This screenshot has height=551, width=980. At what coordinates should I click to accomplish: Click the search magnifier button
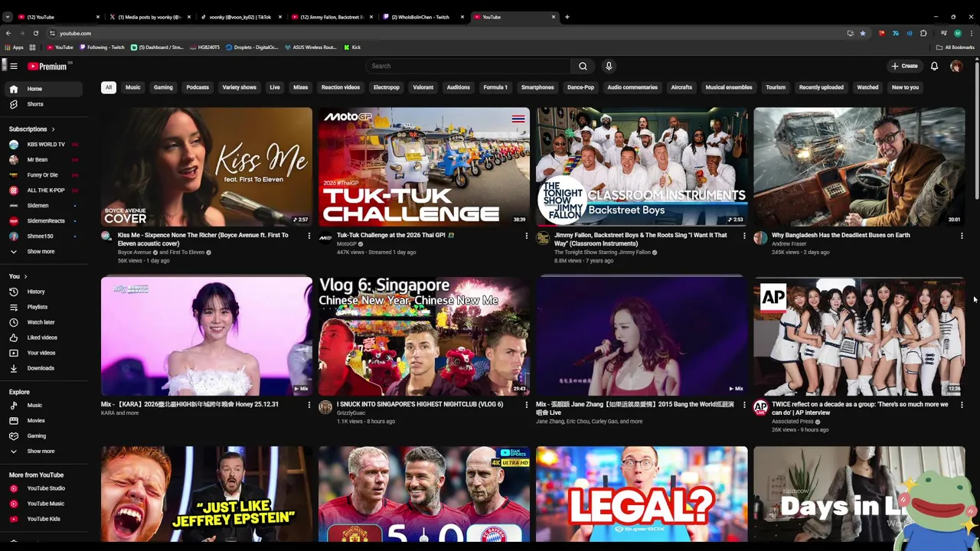point(583,67)
